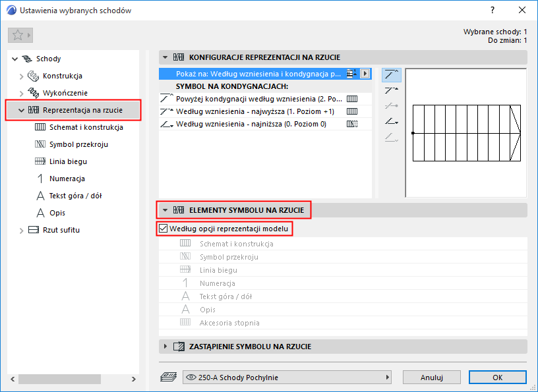Viewport: 538px width, 392px height.
Task: Select Wykończenie in the tree
Action: click(x=65, y=93)
